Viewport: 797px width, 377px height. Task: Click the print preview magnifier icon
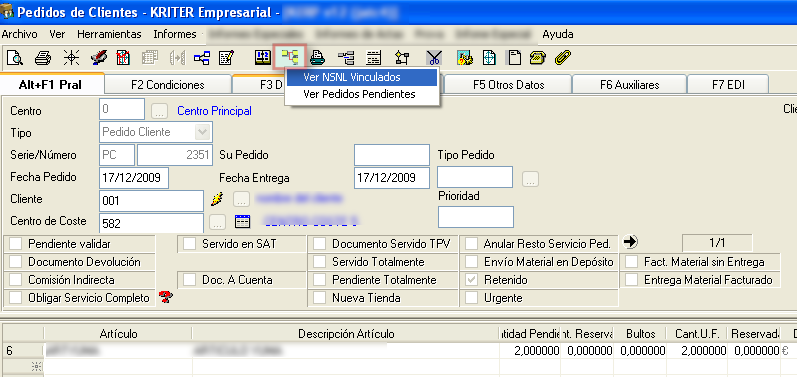coord(15,57)
